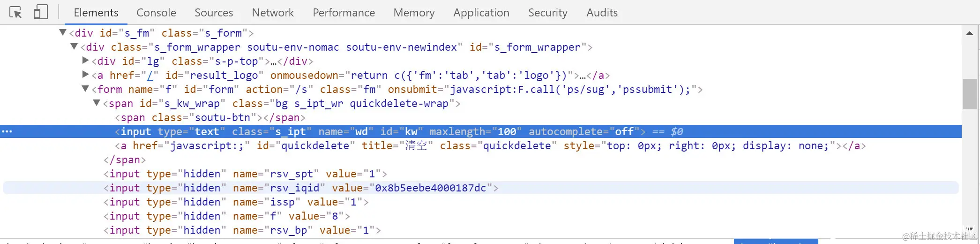Click the class "s-p-top" attribute
Screen dimensions: 980x244
click(x=218, y=61)
